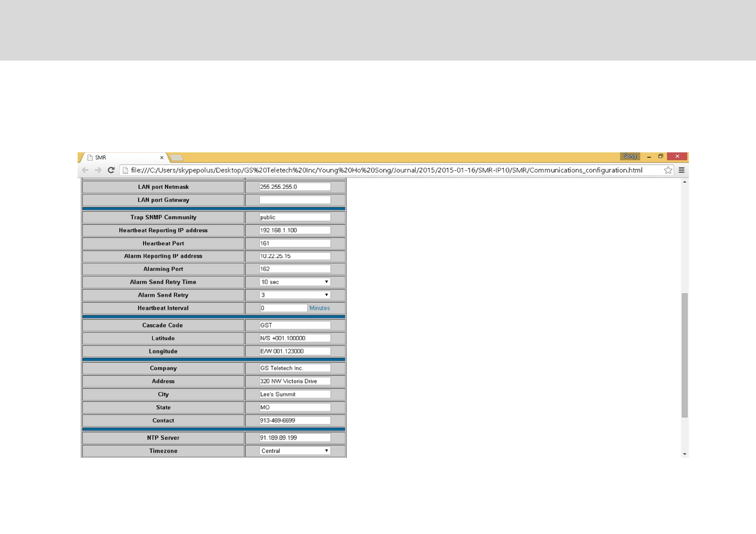This screenshot has width=756, height=534.
Task: Edit the Cascade Code field
Action: point(295,325)
